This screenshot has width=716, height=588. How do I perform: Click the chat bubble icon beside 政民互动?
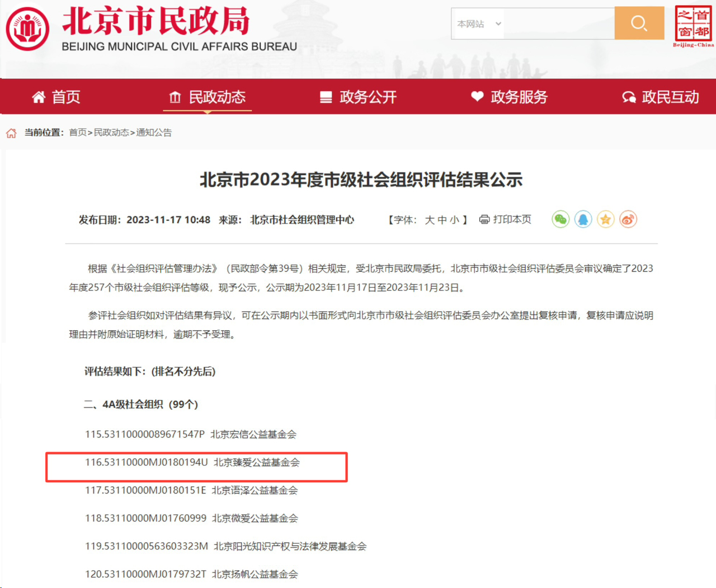pos(629,97)
